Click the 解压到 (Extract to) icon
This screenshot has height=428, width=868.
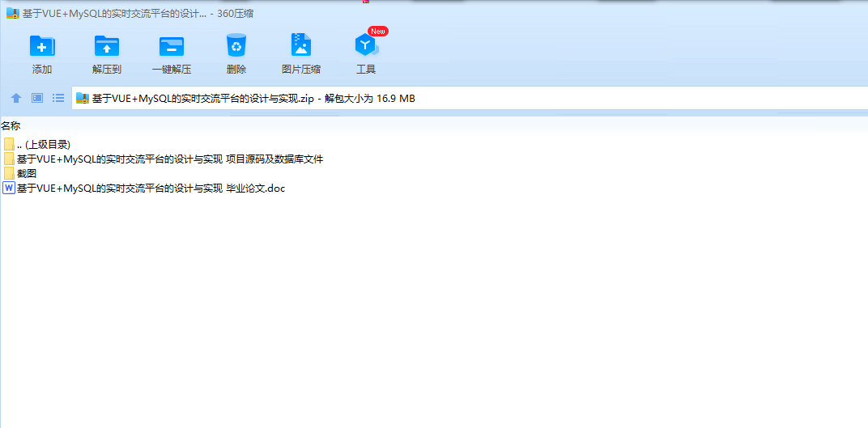tap(107, 45)
